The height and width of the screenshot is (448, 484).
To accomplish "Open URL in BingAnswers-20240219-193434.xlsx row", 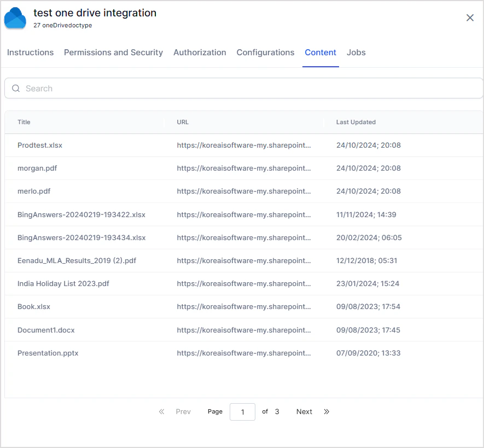I will (244, 237).
